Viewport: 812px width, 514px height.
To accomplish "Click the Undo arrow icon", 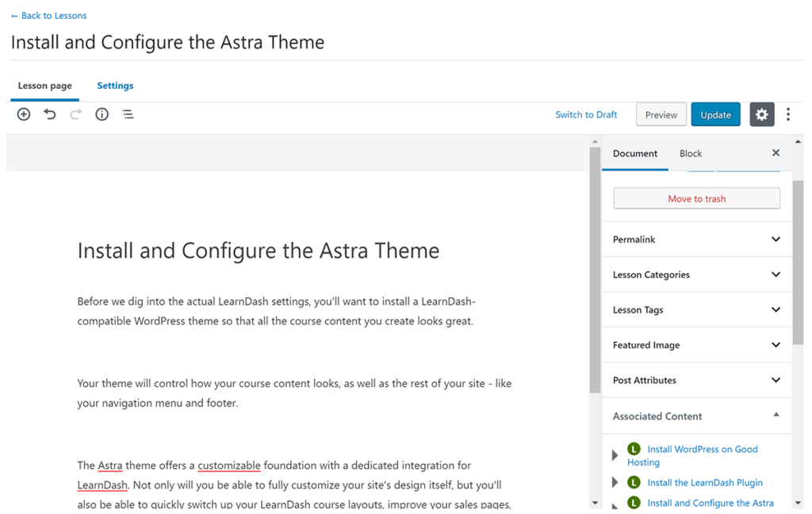I will click(50, 114).
